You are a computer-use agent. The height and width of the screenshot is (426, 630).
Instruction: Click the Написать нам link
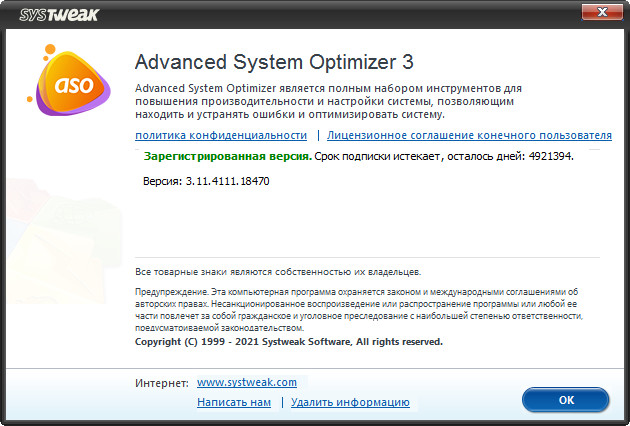coord(234,402)
